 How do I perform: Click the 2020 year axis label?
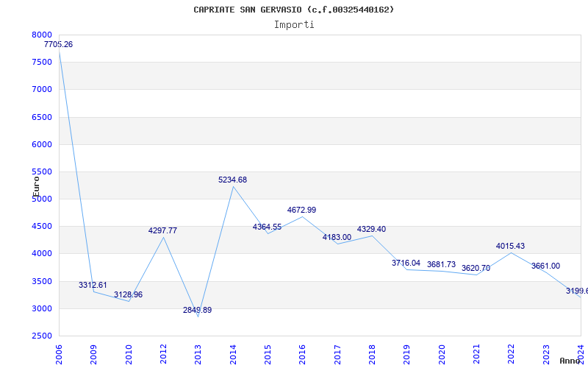(442, 355)
